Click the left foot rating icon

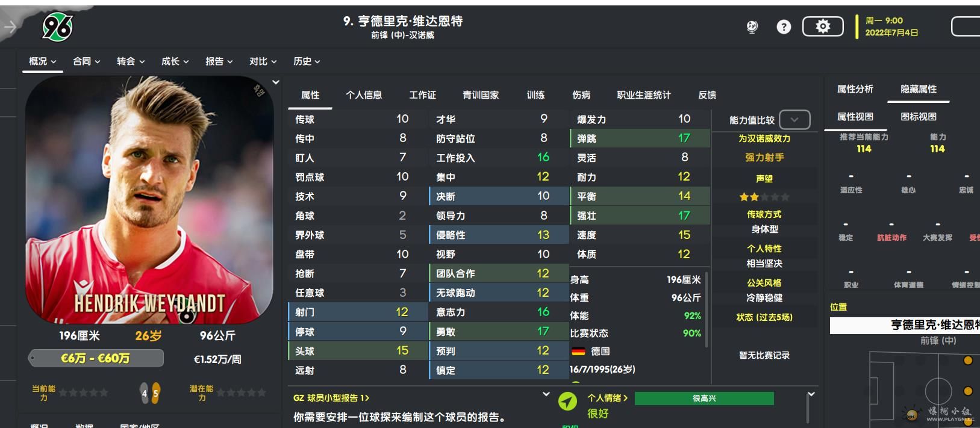click(x=144, y=393)
